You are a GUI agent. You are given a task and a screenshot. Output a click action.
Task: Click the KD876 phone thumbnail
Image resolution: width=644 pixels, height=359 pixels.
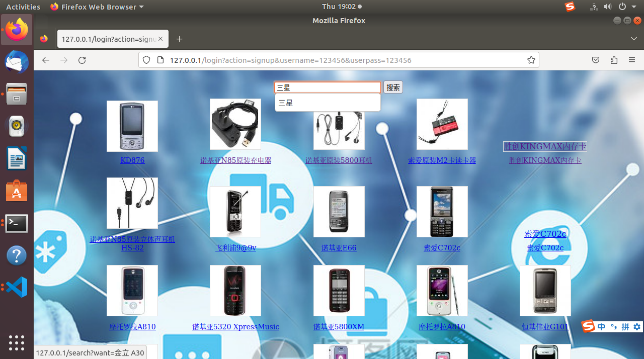coord(132,126)
